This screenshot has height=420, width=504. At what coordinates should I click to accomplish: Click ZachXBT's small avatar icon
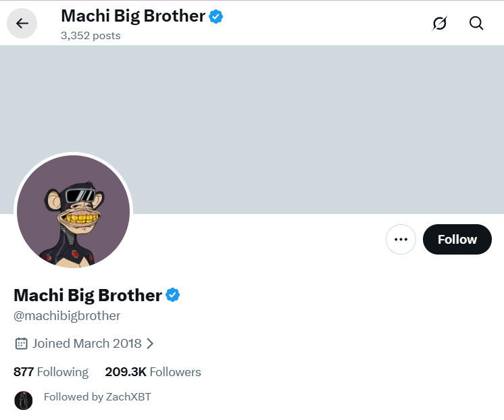coord(24,400)
